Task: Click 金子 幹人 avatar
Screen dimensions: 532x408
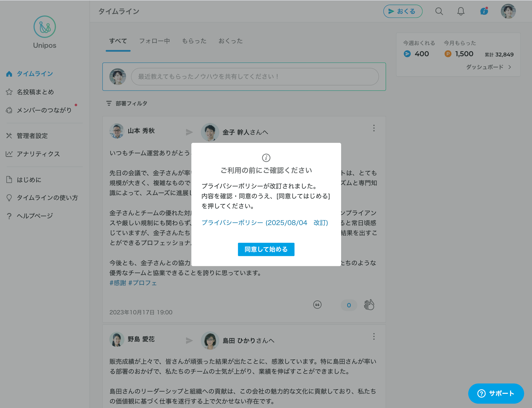Action: click(210, 132)
